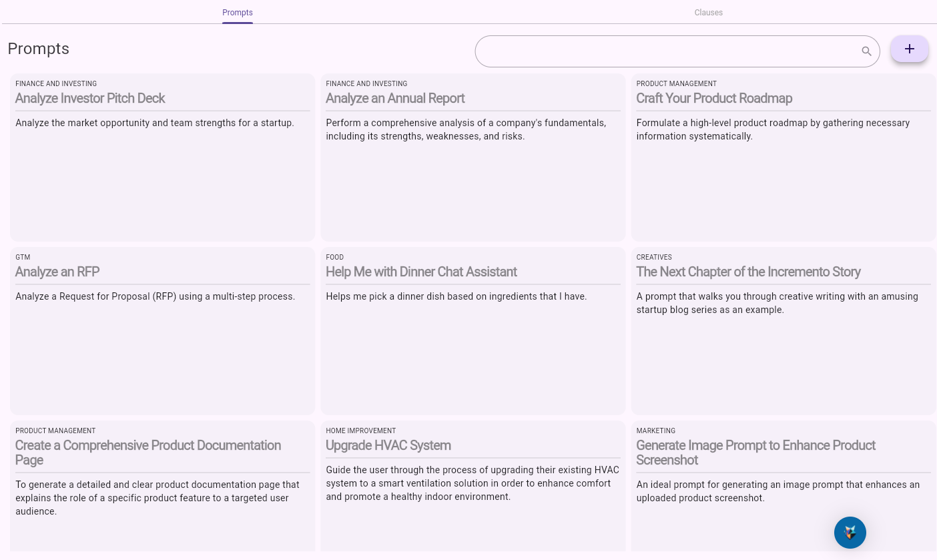This screenshot has width=937, height=560.
Task: Click the CREATIVES category label
Action: tap(654, 257)
